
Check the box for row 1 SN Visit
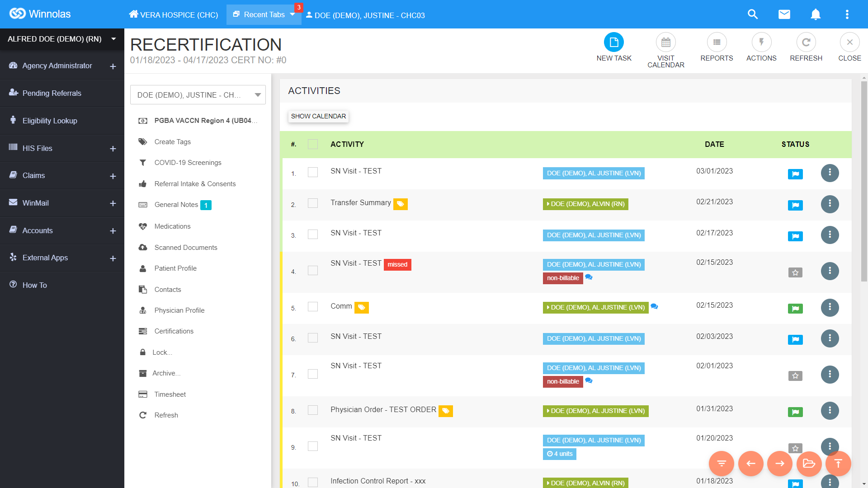313,172
